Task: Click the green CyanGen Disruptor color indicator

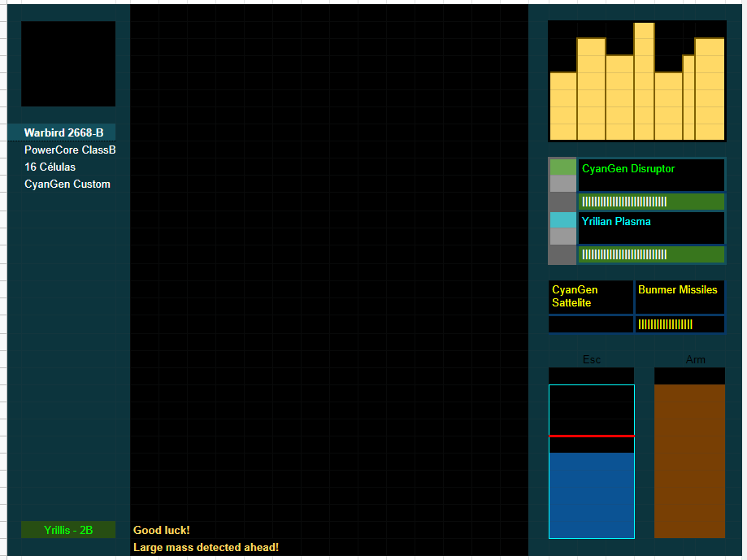Action: pyautogui.click(x=562, y=167)
